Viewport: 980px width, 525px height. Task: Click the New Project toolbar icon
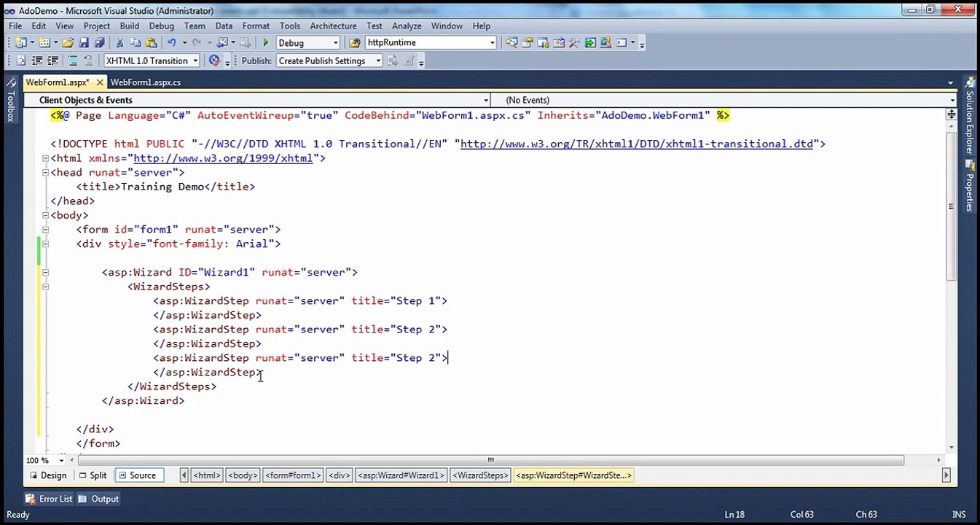tap(20, 43)
